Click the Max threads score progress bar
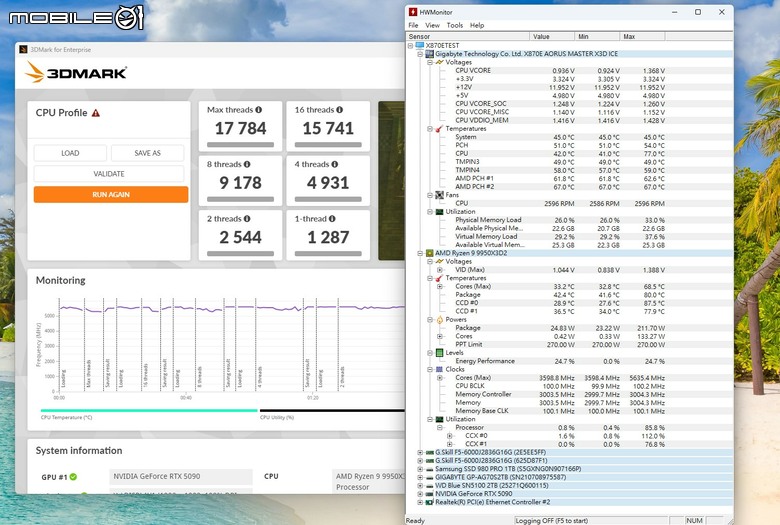This screenshot has width=780, height=525. pyautogui.click(x=240, y=145)
